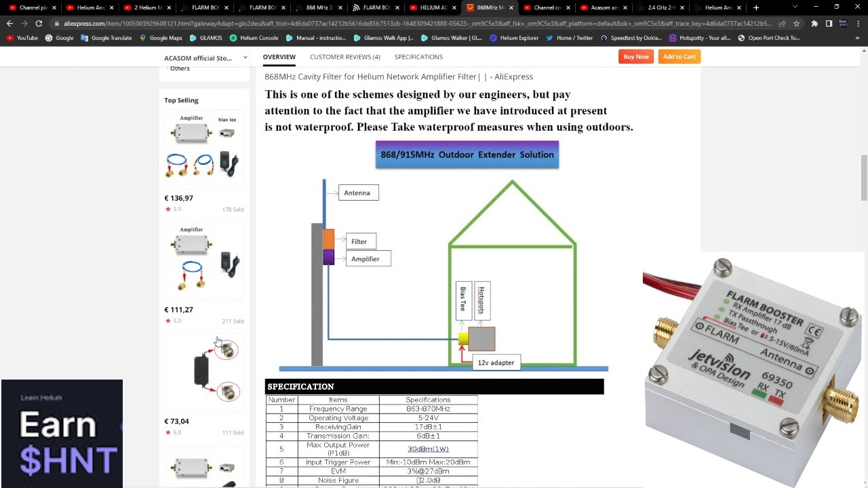Open the Speedtest by Ookla bookmark
This screenshot has width=868, height=488.
pos(631,38)
